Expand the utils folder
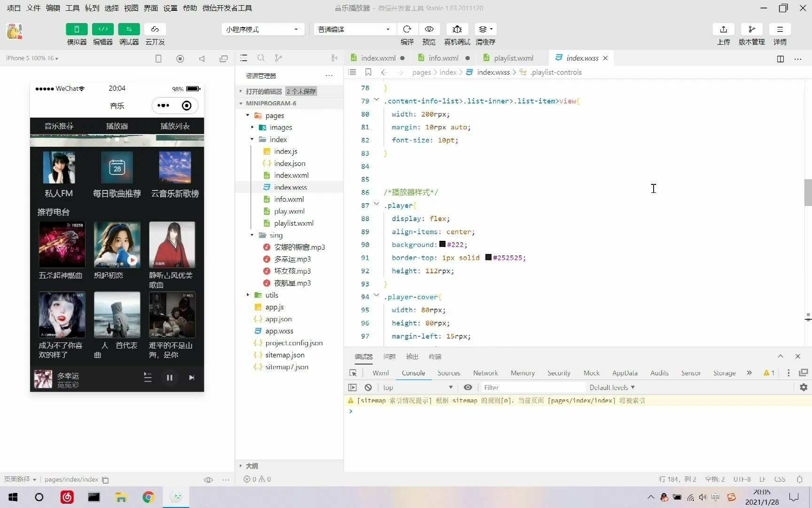812x508 pixels. (x=248, y=295)
